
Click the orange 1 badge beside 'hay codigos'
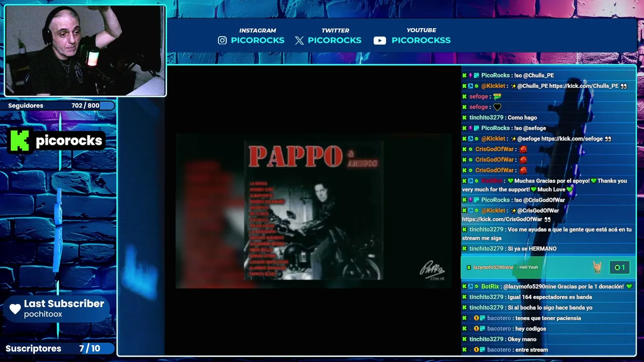[476, 329]
